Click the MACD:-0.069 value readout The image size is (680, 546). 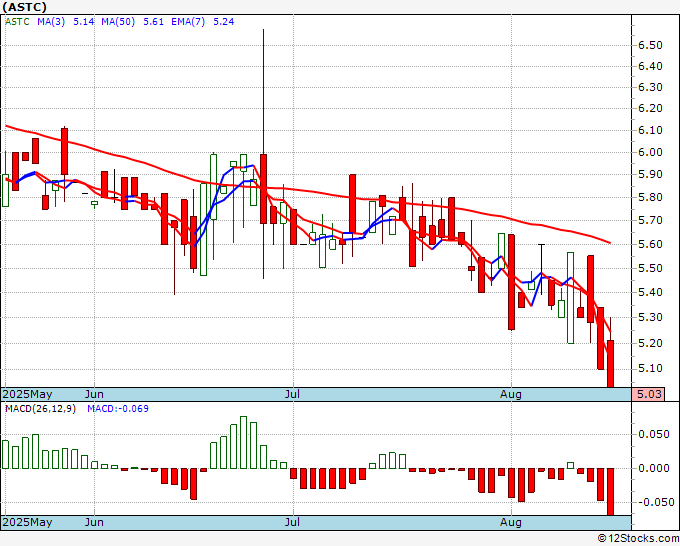[118, 409]
